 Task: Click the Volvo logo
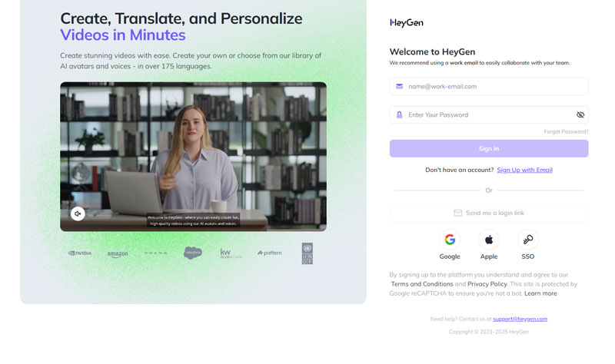tap(156, 253)
